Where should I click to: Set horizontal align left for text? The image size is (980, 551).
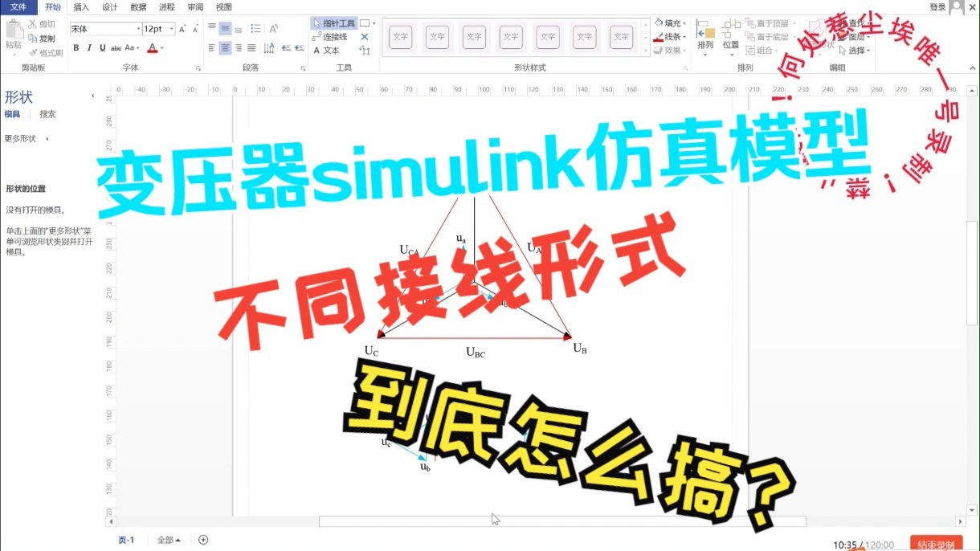click(x=212, y=48)
